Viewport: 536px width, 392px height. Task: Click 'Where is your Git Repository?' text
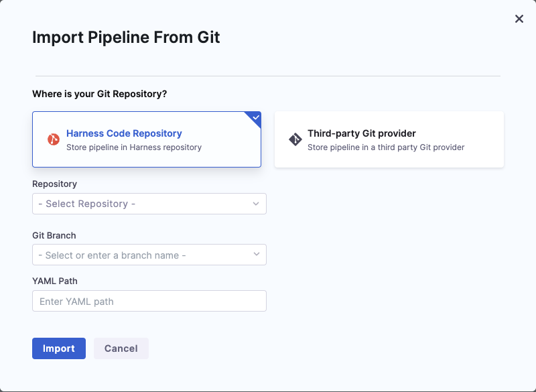click(99, 94)
